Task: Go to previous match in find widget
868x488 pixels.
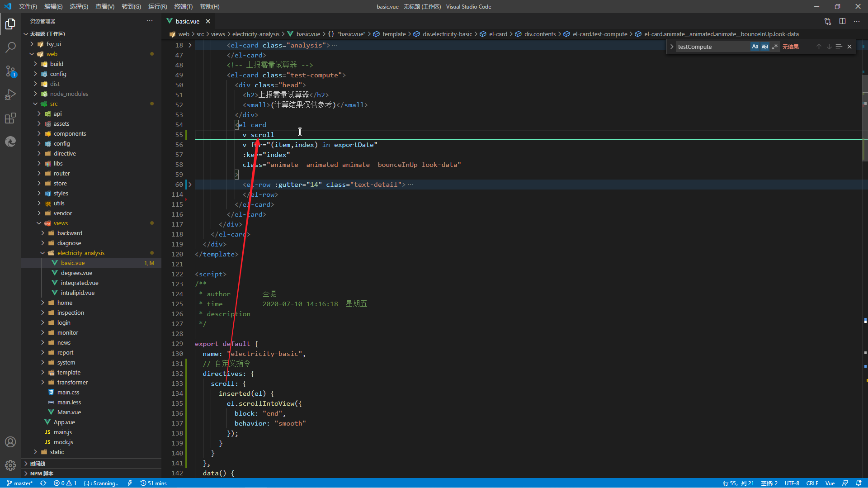Action: [x=819, y=47]
